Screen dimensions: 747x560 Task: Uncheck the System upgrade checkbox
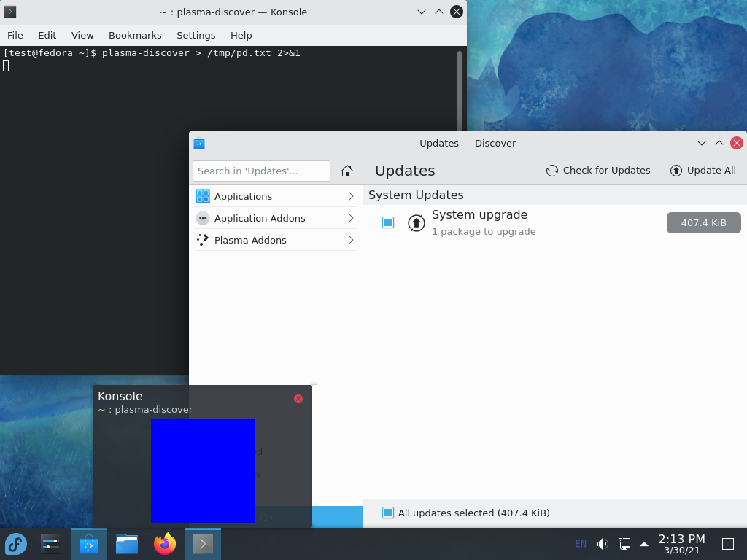click(388, 222)
